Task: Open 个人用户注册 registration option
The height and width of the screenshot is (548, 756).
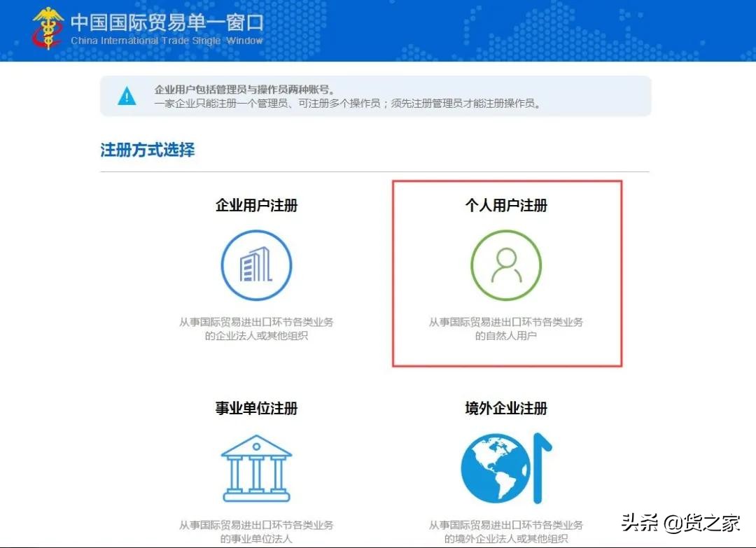Action: point(505,205)
